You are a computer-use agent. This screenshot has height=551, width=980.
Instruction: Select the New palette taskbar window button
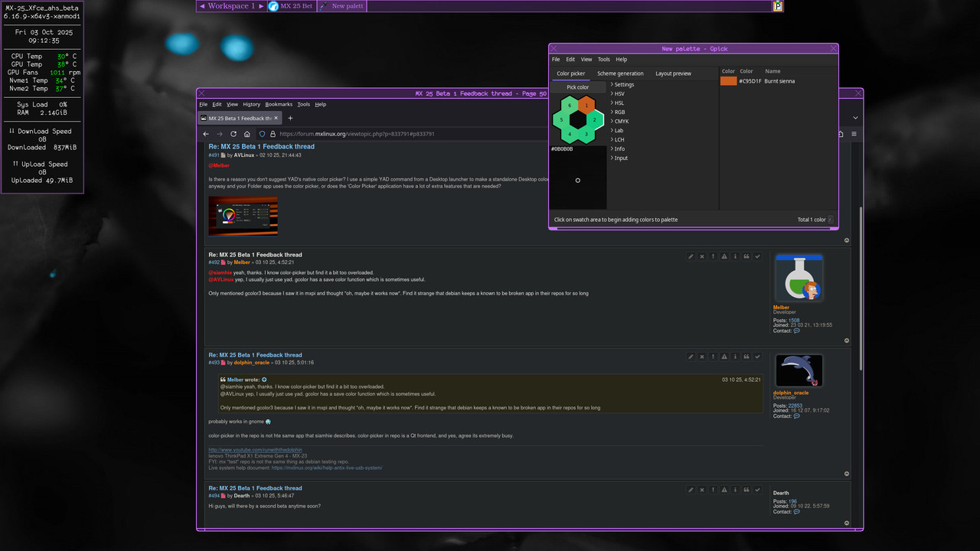[x=341, y=6]
